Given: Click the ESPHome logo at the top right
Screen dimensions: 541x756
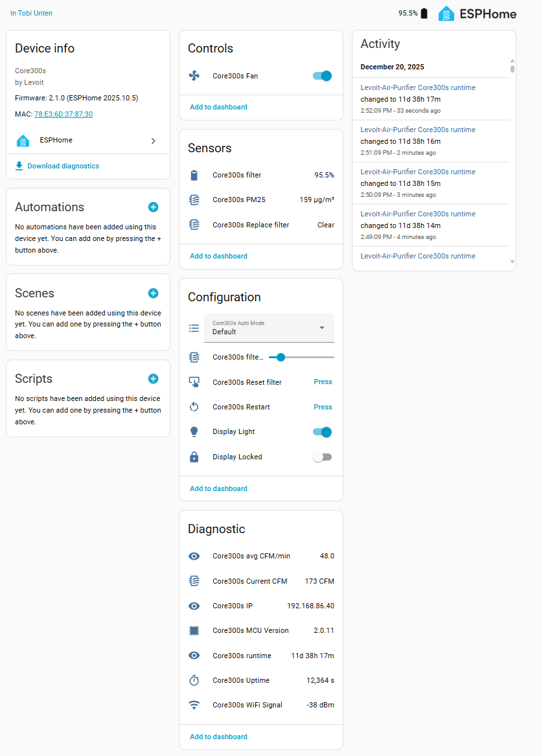Looking at the screenshot, I should [x=446, y=13].
